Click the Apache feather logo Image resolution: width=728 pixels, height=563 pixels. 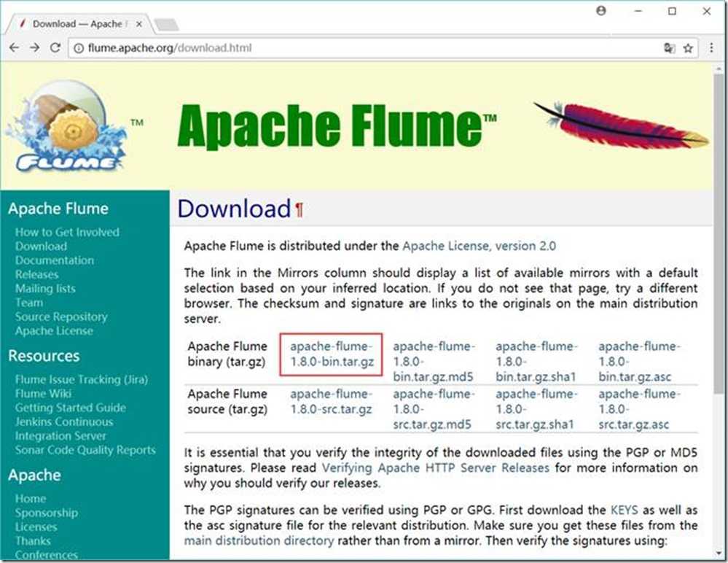point(621,125)
